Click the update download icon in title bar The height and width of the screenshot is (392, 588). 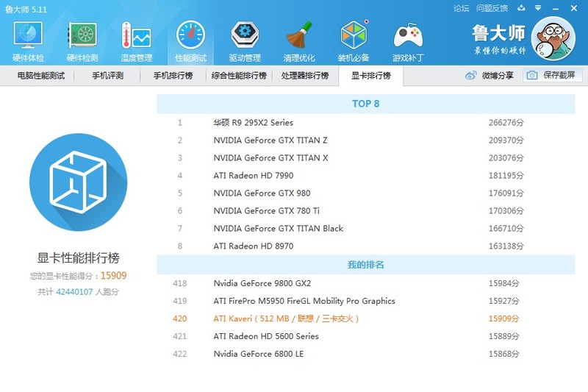pos(521,8)
